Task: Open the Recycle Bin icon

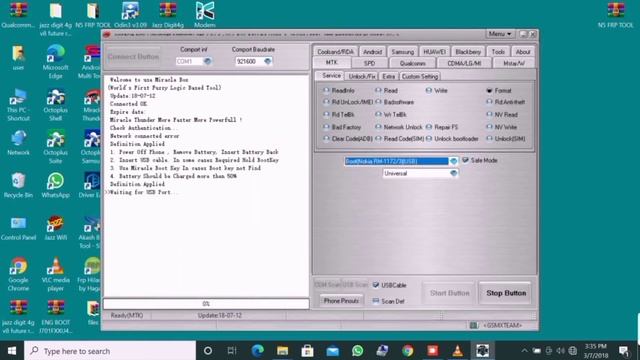Action: coord(18,186)
